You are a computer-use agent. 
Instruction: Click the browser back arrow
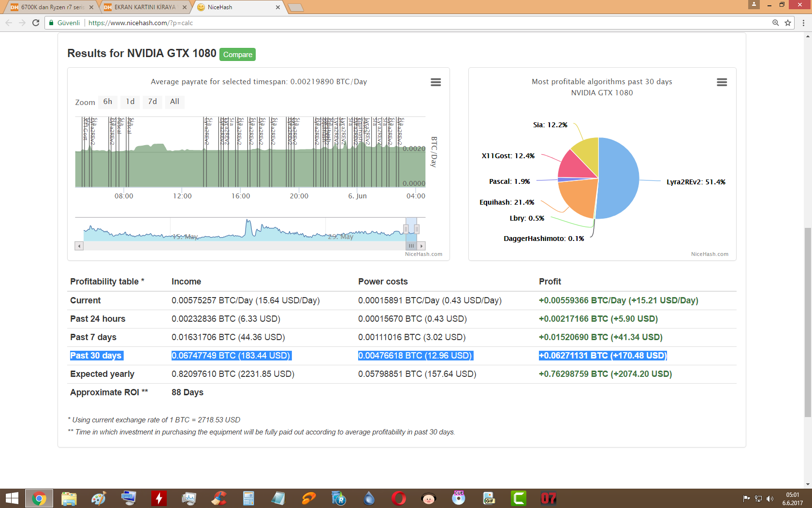[x=9, y=23]
